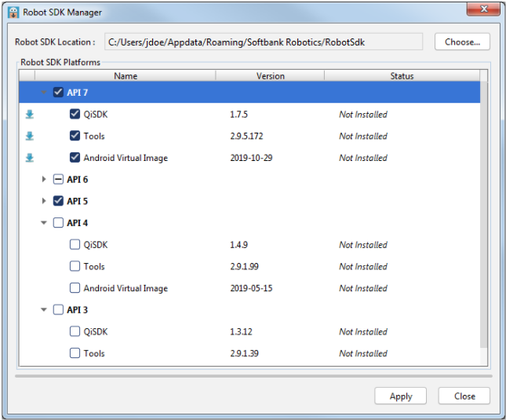
Task: Click the Android Virtual Image label under API 4
Action: click(126, 288)
